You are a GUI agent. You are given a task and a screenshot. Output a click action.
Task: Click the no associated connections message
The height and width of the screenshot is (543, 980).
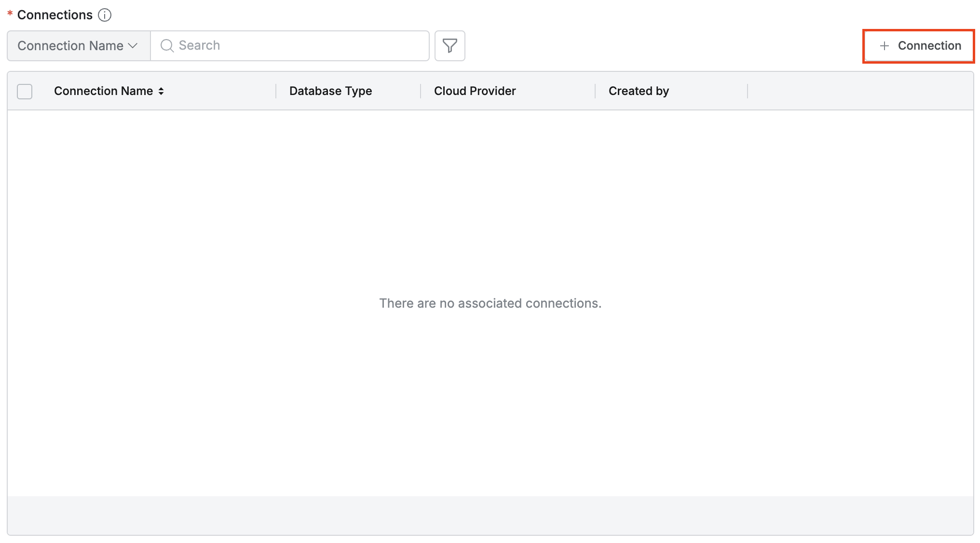pyautogui.click(x=490, y=303)
